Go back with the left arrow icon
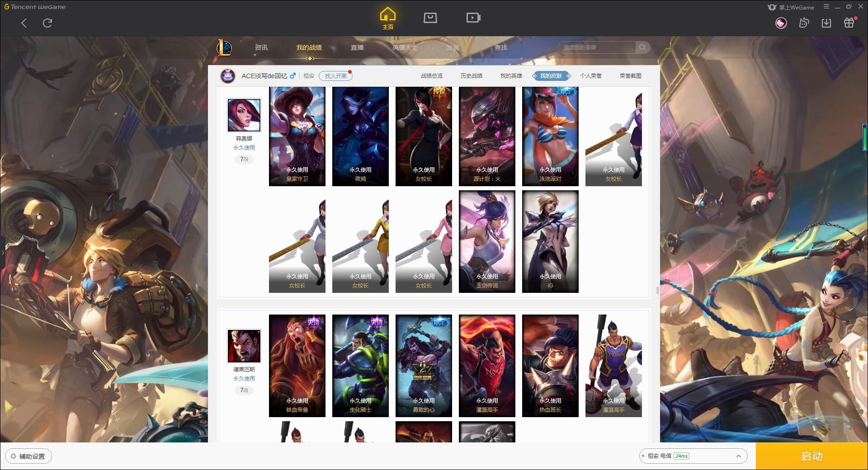Screen dimensions: 868x470 coord(24,23)
